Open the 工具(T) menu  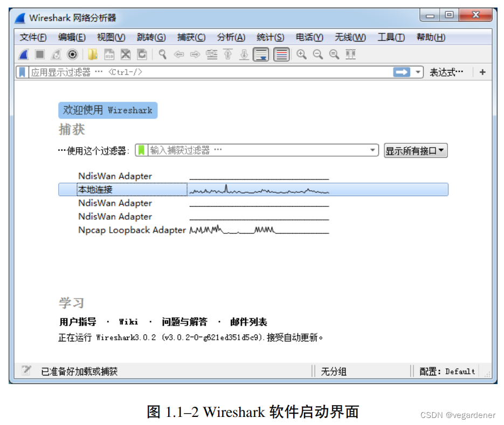[391, 37]
